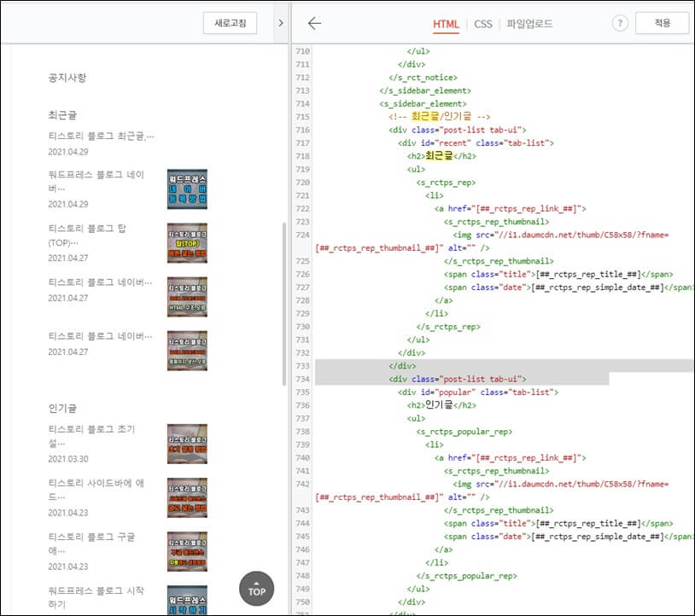Click thumbnail of 티스토리 블로그 구글 post
Screen dimensions: 695x616
187,551
